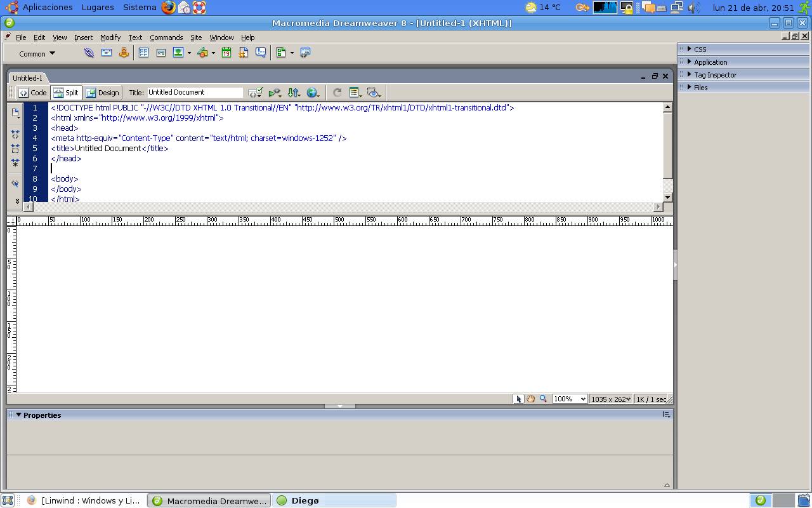Insert a Server-Side Include
The image size is (812, 508).
click(243, 53)
